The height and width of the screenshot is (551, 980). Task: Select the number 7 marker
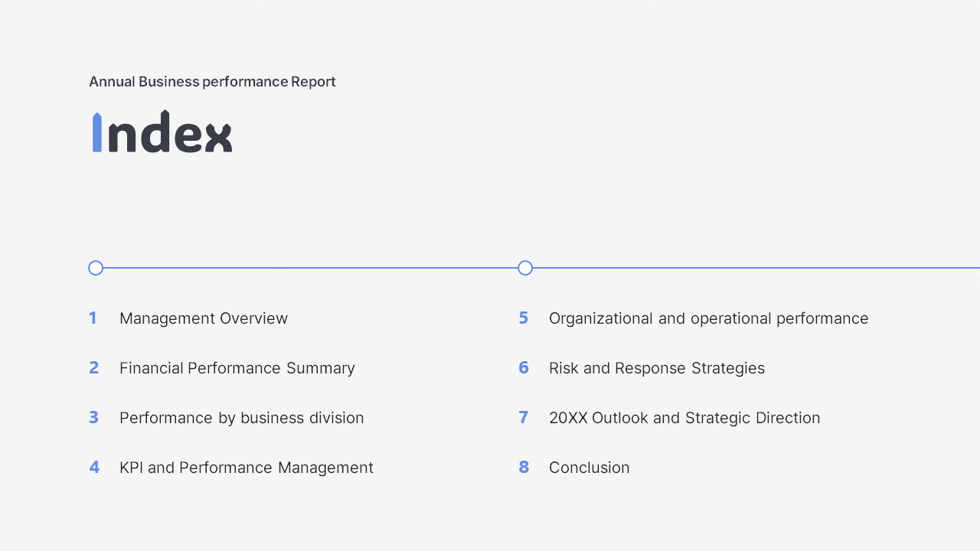click(524, 418)
